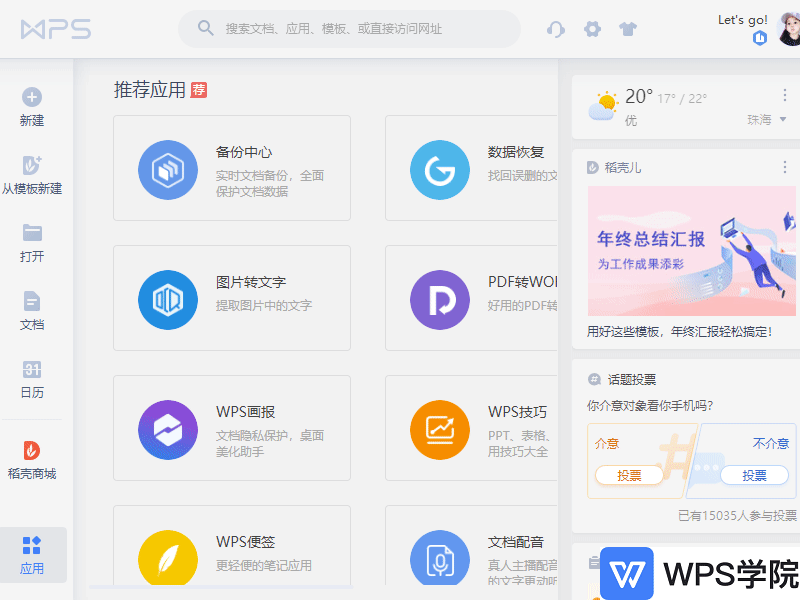The width and height of the screenshot is (800, 600).
Task: Click the shirt skin/theme icon
Action: 628,30
